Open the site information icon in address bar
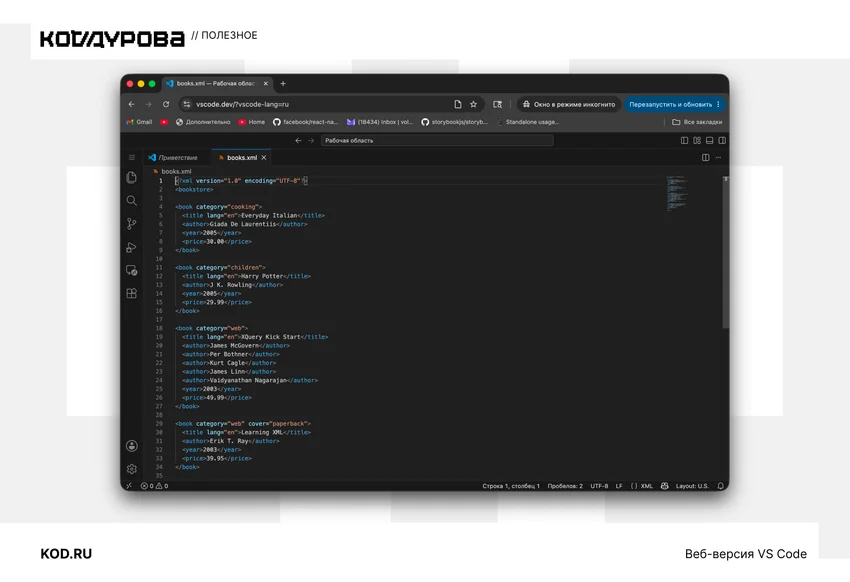This screenshot has width=850, height=582. [x=186, y=104]
